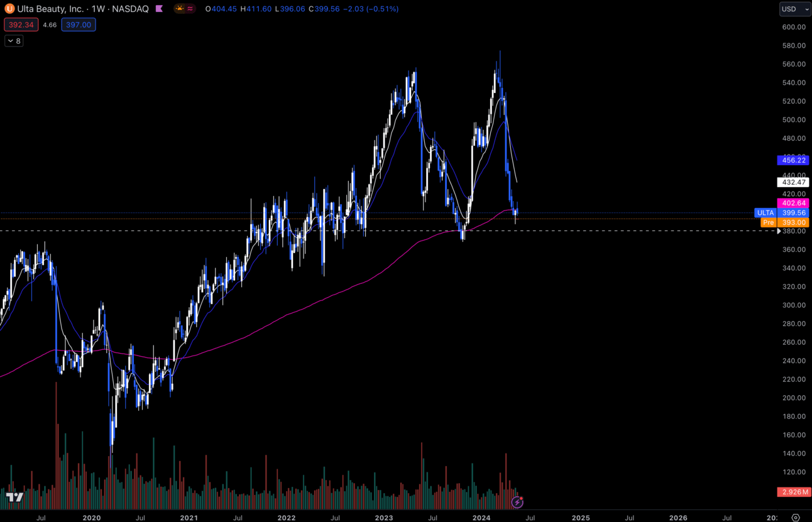Click the pink approximate-data status icon
The image size is (812, 522).
190,9
